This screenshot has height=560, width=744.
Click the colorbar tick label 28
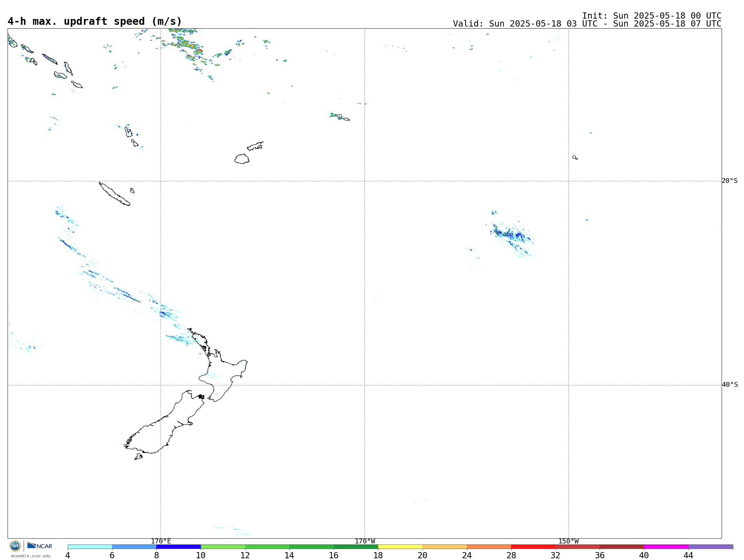pos(511,555)
